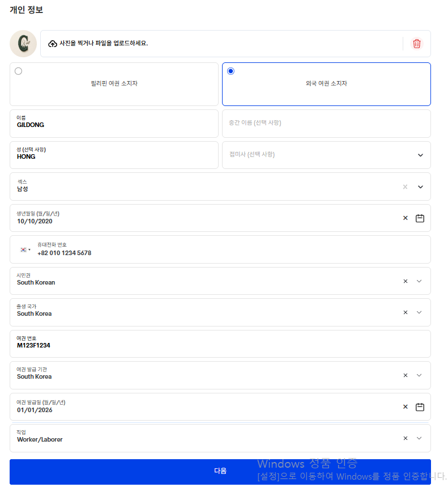
Task: Click the cloud upload icon
Action: [x=53, y=44]
